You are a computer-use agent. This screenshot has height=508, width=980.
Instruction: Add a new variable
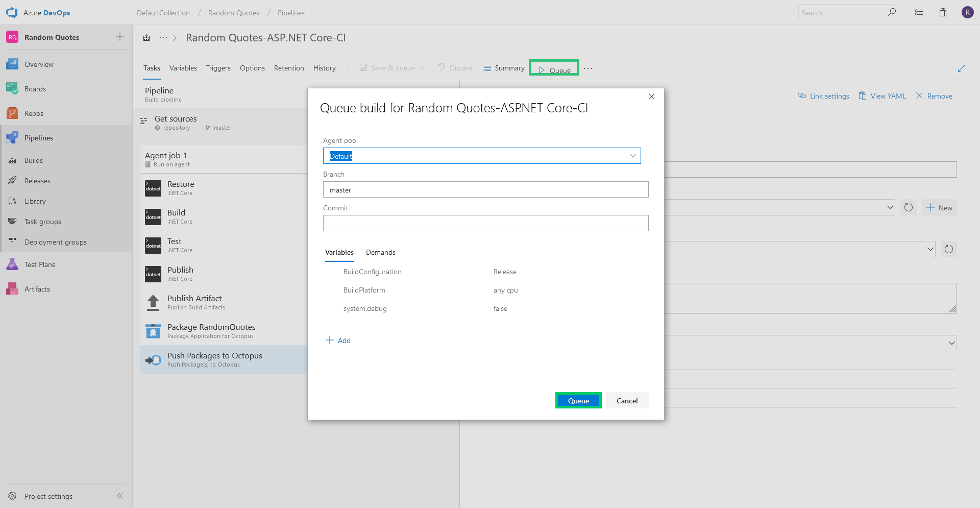pyautogui.click(x=338, y=341)
